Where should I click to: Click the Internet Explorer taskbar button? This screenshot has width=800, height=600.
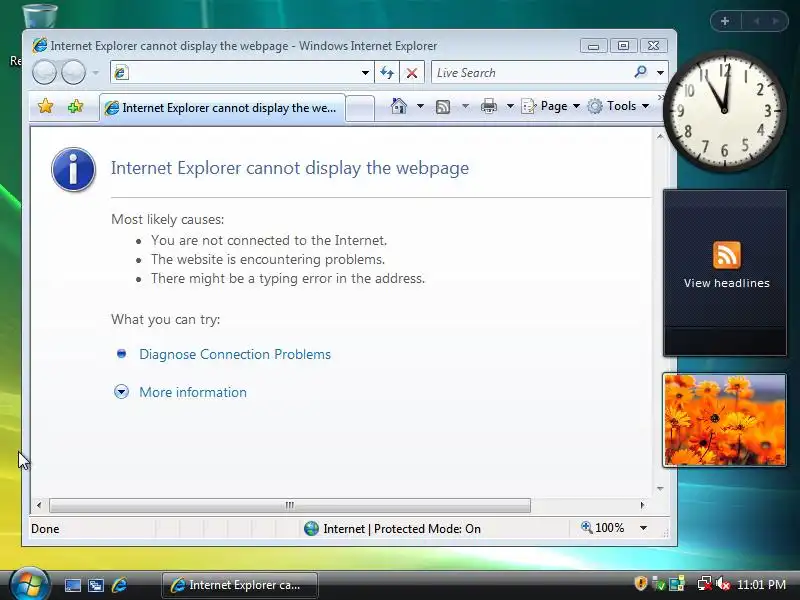pos(240,585)
